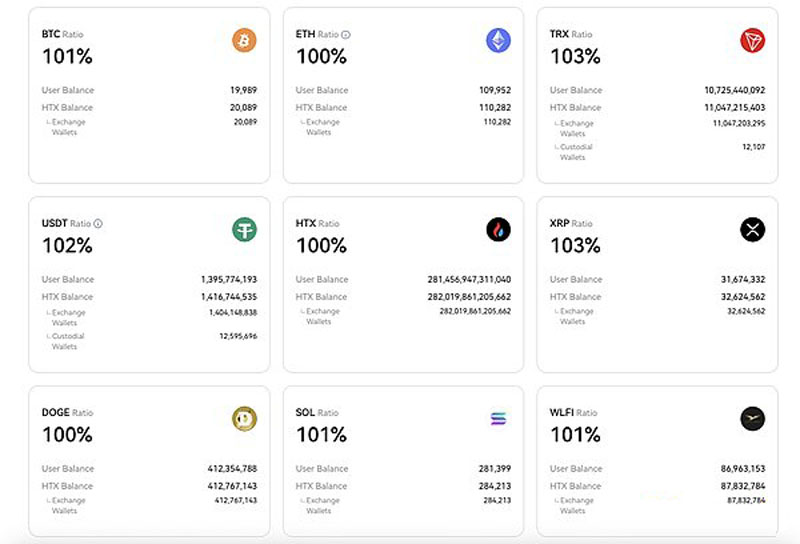Click the HTX token flame icon
800x544 pixels.
[x=498, y=230]
